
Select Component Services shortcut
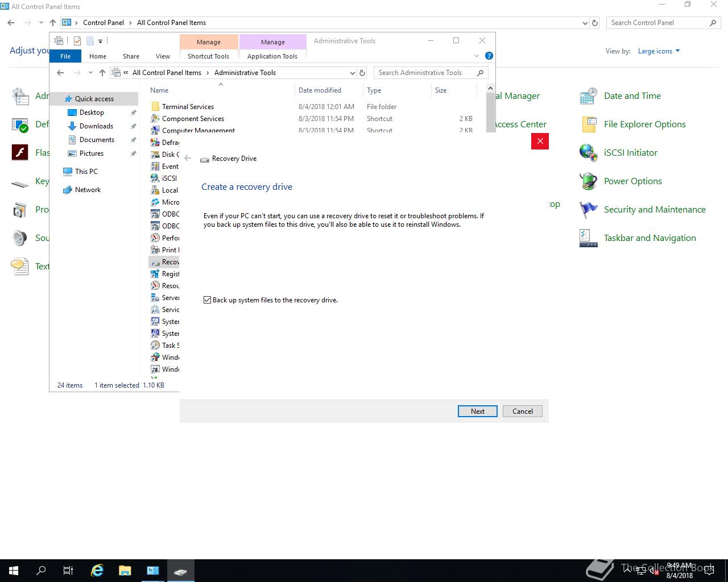(193, 119)
